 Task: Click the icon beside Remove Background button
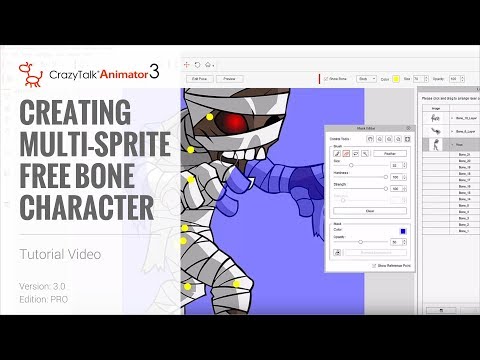[x=337, y=253]
